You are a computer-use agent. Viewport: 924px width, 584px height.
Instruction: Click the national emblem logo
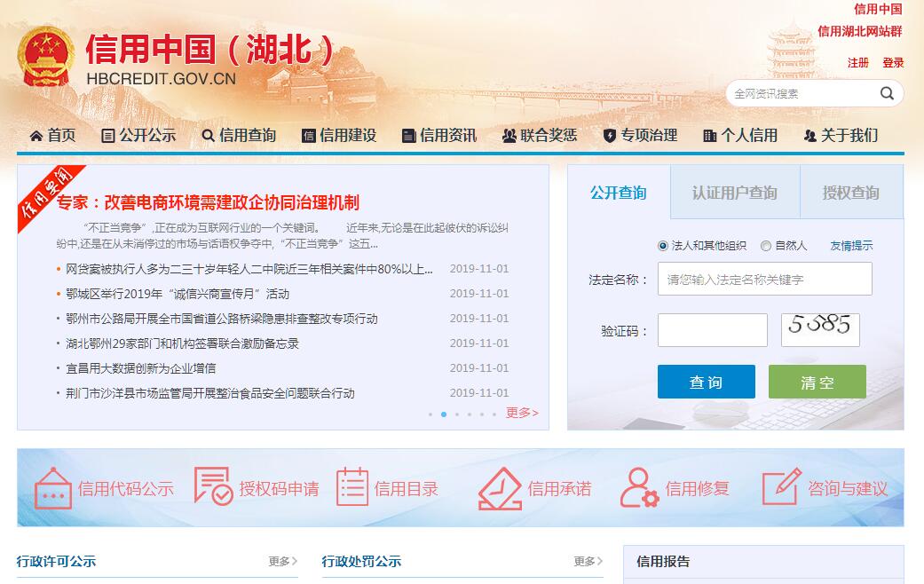[x=46, y=57]
